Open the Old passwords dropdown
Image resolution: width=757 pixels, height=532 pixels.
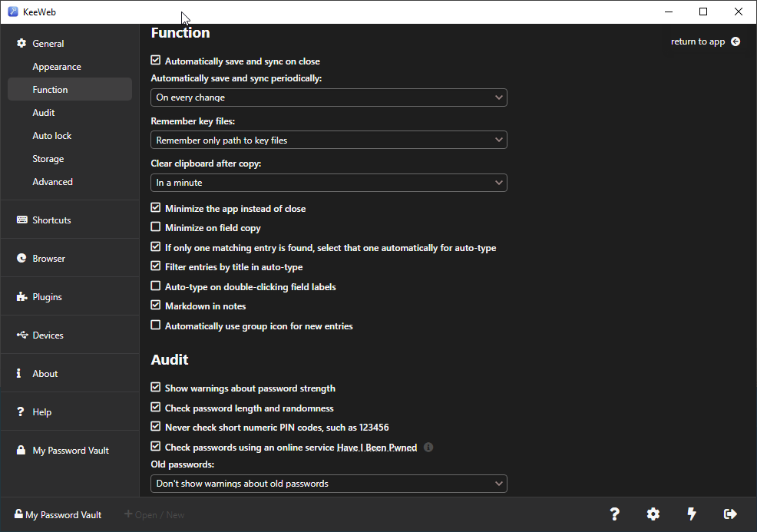click(x=329, y=484)
